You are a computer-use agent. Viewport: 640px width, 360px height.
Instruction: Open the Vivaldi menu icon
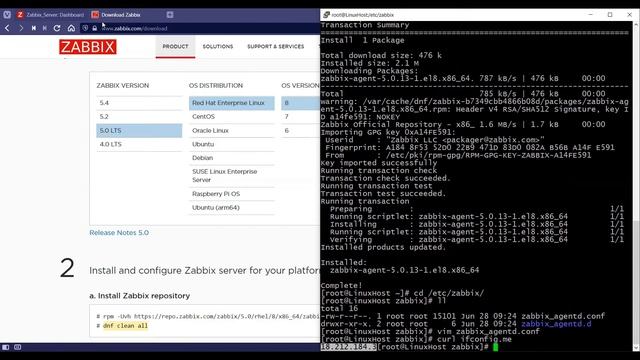pyautogui.click(x=7, y=15)
